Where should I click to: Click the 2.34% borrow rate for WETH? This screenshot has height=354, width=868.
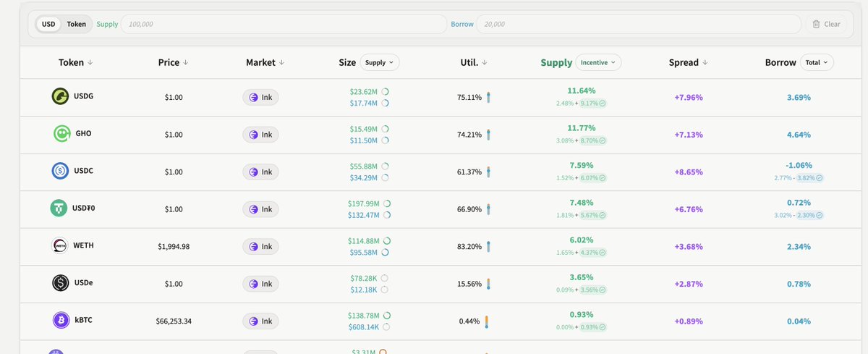(799, 247)
